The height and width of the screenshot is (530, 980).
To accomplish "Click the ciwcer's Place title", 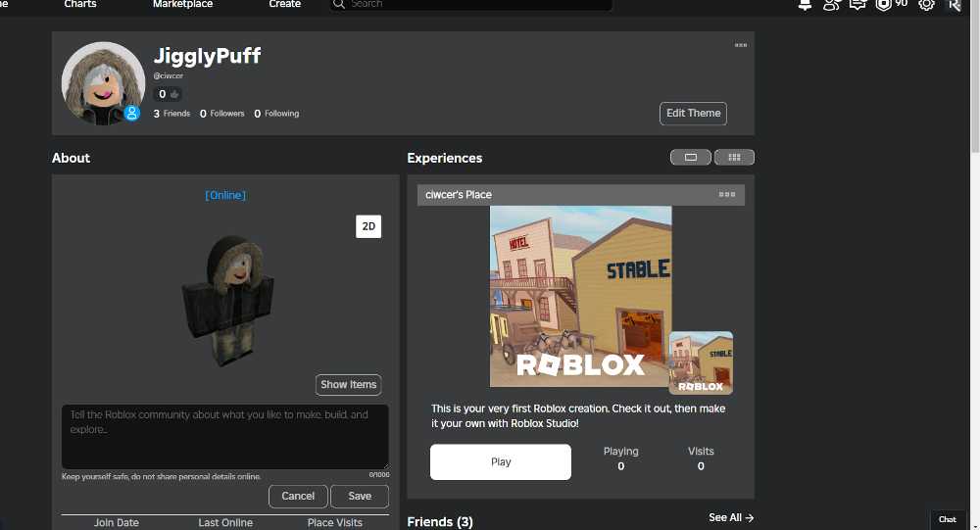I will tap(458, 194).
